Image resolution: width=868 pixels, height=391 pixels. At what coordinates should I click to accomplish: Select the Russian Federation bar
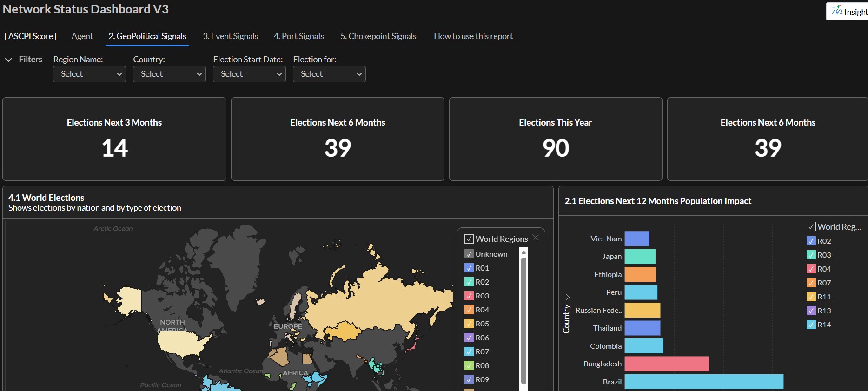[x=643, y=310]
